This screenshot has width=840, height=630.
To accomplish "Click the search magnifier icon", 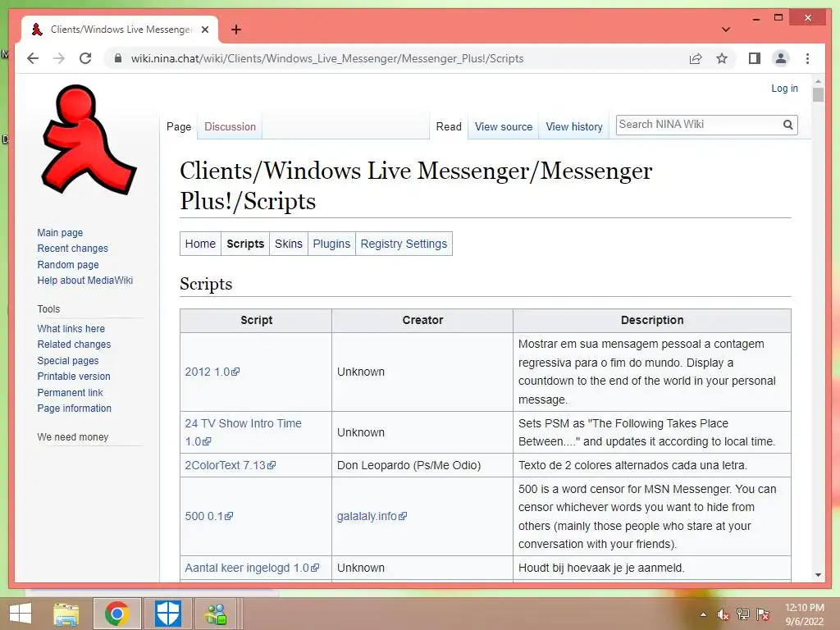I will pyautogui.click(x=787, y=125).
